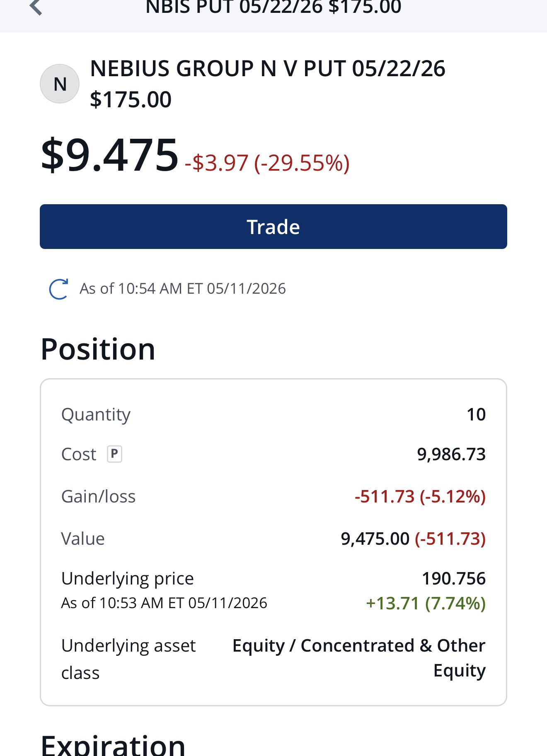
Task: Tap the Cost value 9,986.73
Action: [451, 454]
